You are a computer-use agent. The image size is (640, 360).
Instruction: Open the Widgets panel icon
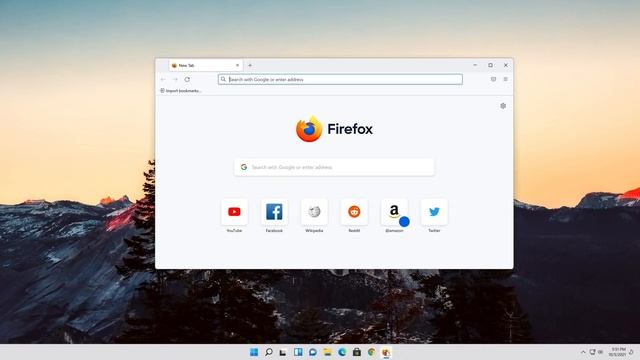(x=298, y=352)
